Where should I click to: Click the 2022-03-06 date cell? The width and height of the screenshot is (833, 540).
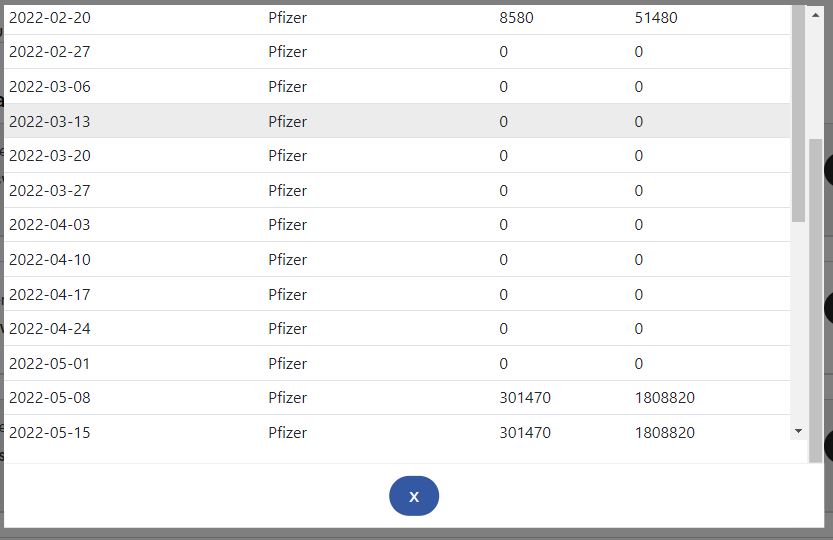pos(50,87)
